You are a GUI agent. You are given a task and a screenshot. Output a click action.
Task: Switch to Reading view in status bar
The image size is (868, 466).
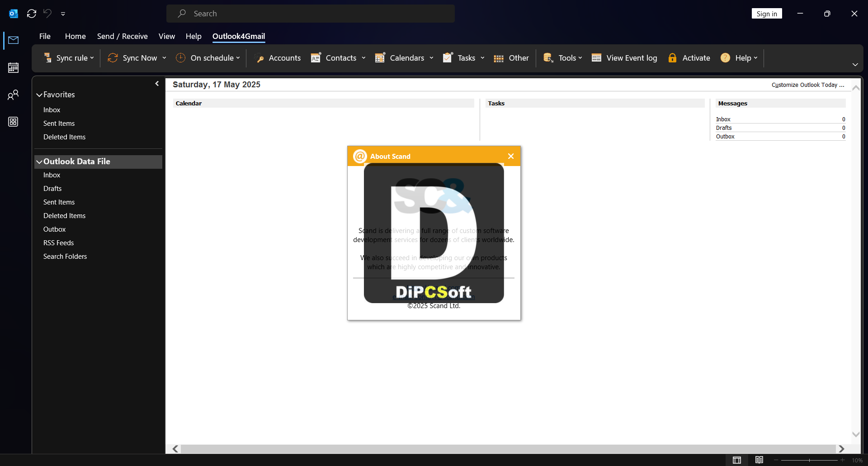tap(759, 460)
